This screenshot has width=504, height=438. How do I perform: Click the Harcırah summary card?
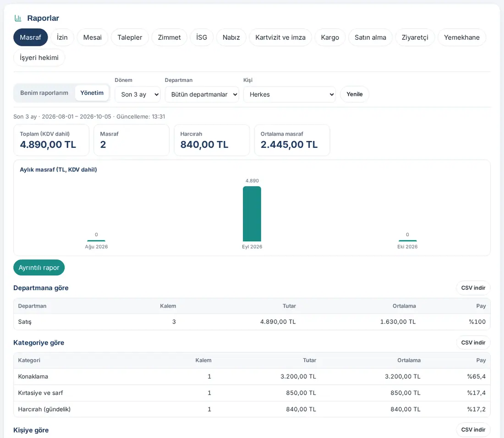[x=212, y=141]
